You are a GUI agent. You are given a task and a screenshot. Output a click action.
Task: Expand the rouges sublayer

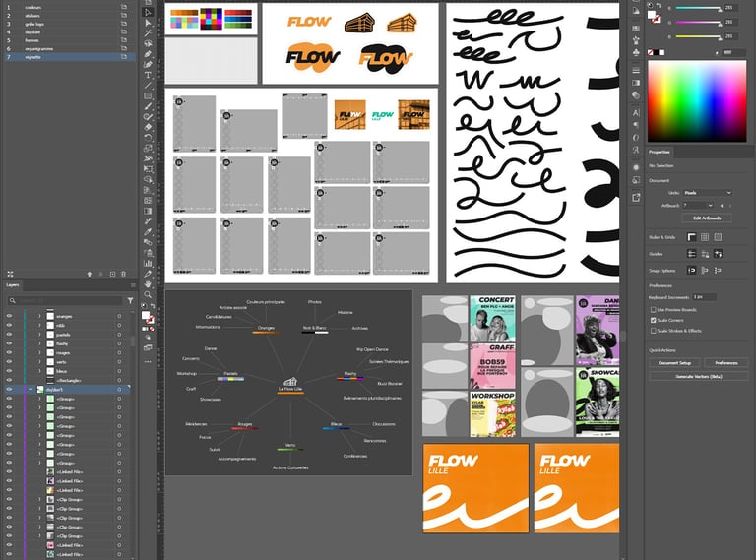[40, 352]
